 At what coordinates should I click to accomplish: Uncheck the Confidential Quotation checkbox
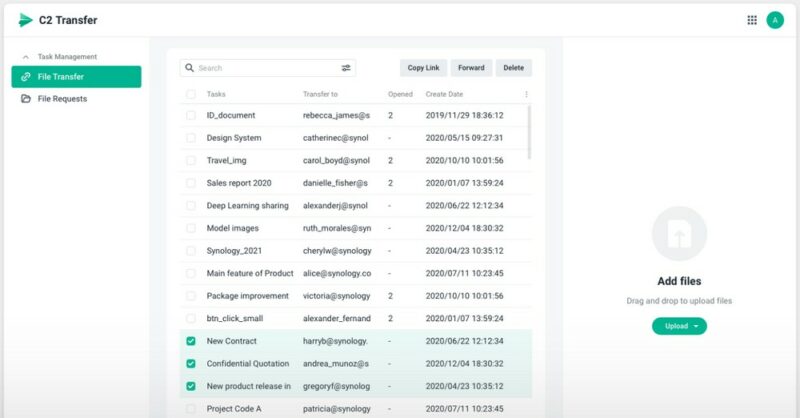(x=191, y=363)
